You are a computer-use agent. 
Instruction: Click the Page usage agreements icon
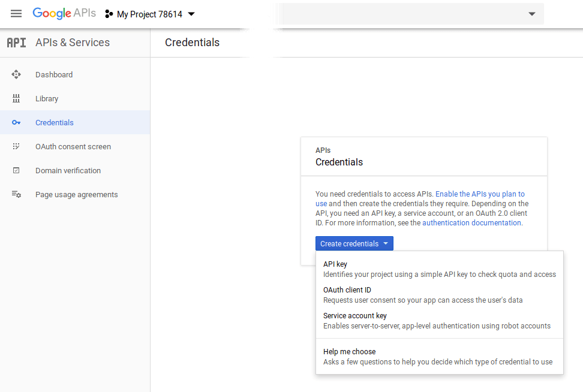[16, 195]
